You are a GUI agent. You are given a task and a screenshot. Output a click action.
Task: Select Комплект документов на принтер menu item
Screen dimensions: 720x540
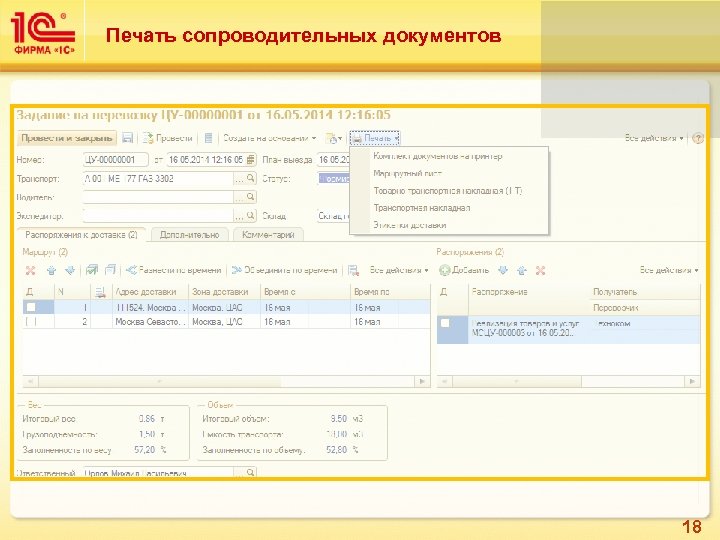[x=438, y=156]
